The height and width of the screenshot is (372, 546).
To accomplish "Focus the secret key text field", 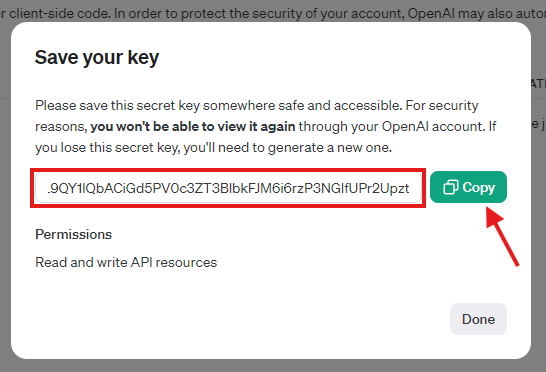I will [x=228, y=188].
